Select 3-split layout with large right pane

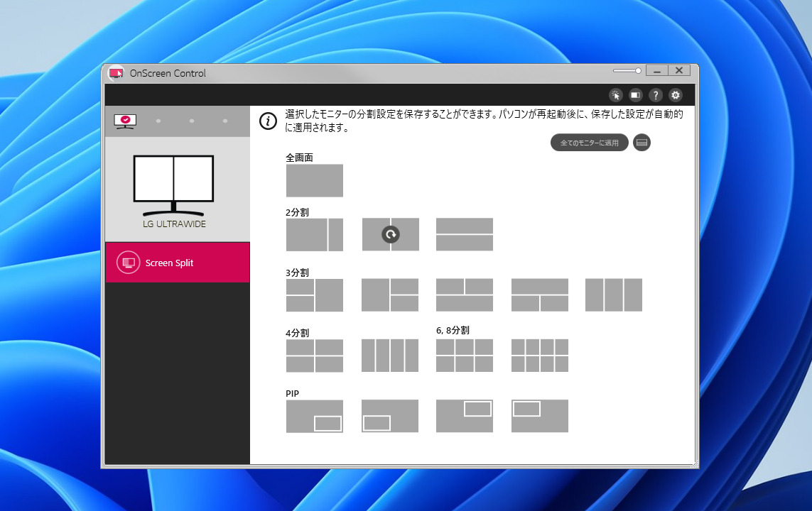tap(314, 295)
